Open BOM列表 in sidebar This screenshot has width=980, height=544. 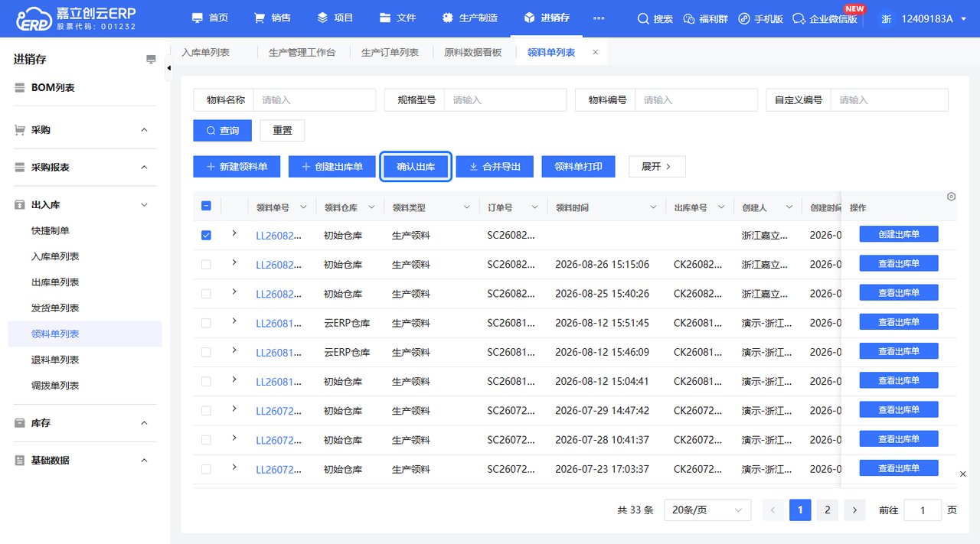tap(53, 88)
